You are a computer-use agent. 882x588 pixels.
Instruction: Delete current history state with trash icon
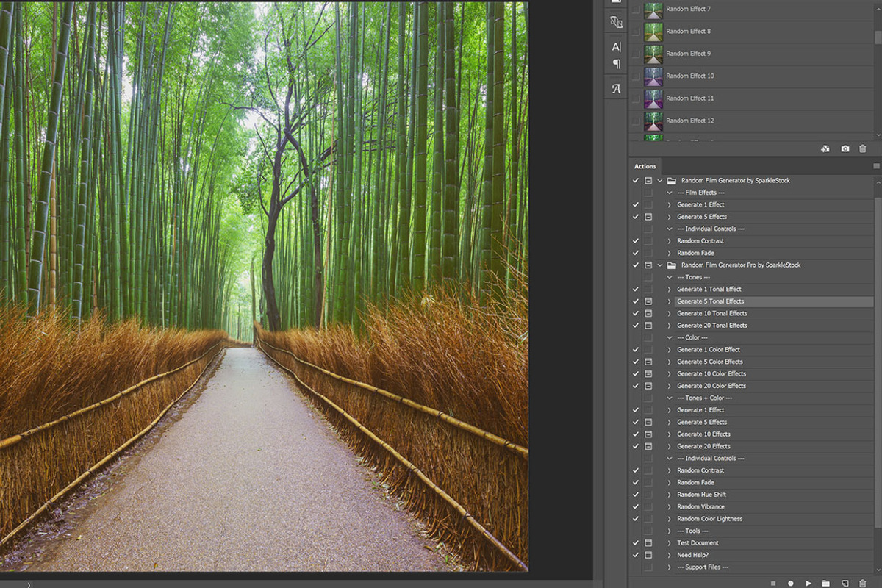[862, 148]
